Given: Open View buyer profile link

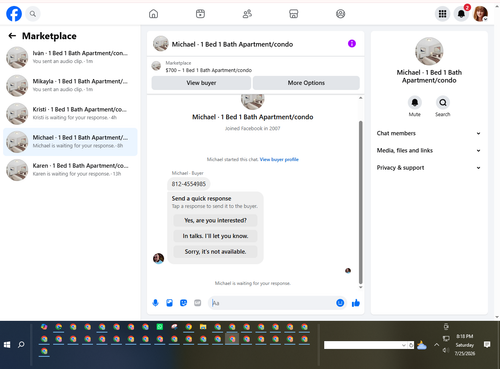Looking at the screenshot, I should 279,159.
